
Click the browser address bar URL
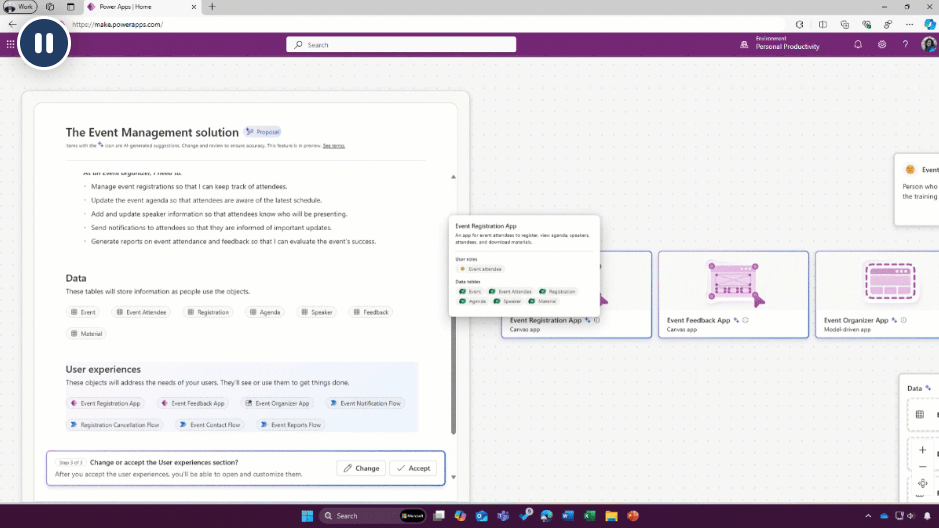click(x=117, y=25)
